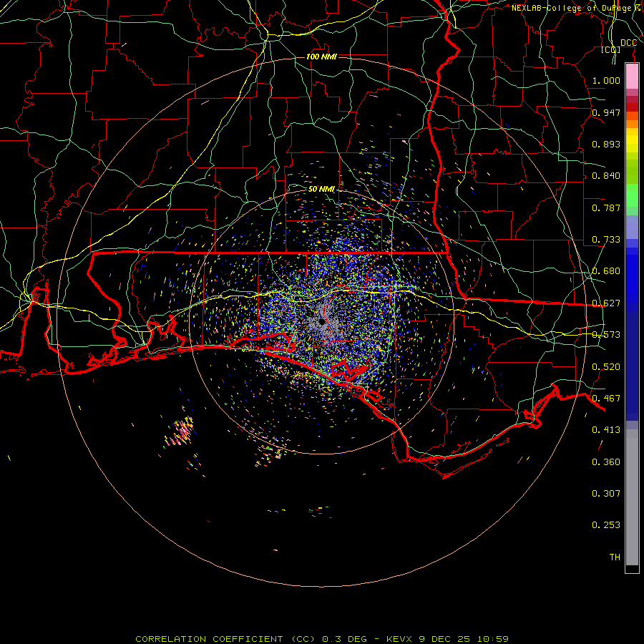Viewport: 644px width, 644px height.
Task: Click the [CC] product label near the legend
Action: click(x=611, y=49)
